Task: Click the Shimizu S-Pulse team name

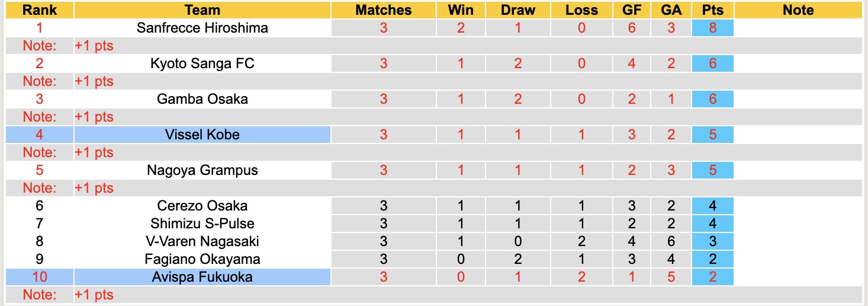Action: 202,224
